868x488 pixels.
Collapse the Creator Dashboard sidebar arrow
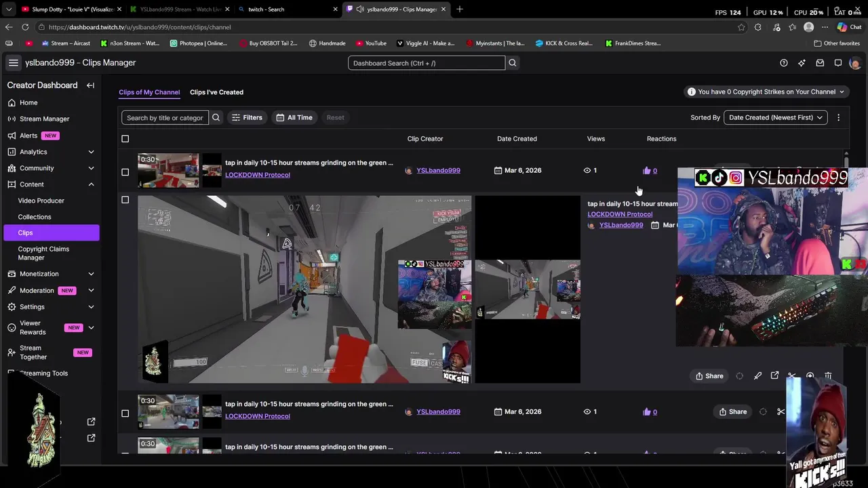[x=90, y=85]
